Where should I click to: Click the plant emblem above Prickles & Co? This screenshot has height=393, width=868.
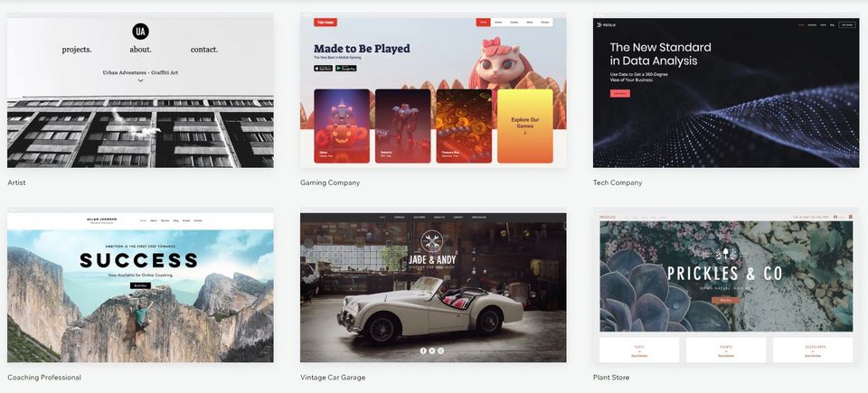[725, 255]
